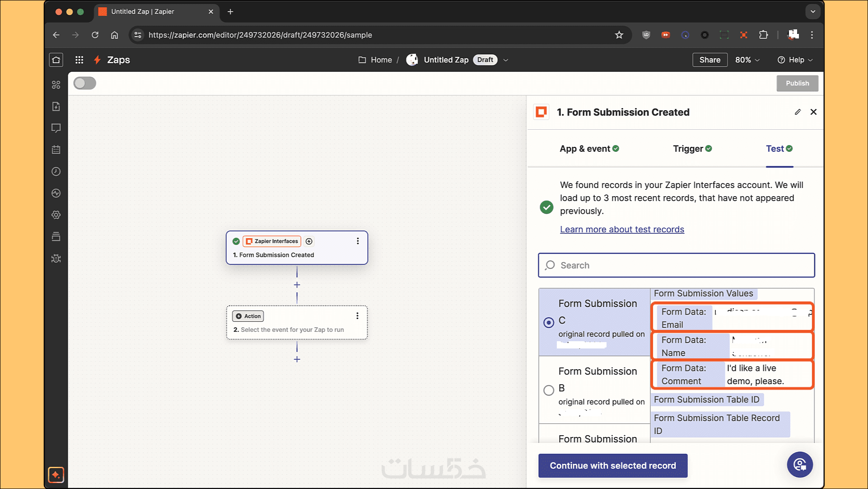Open the comments icon in left sidebar
868x489 pixels.
click(56, 128)
